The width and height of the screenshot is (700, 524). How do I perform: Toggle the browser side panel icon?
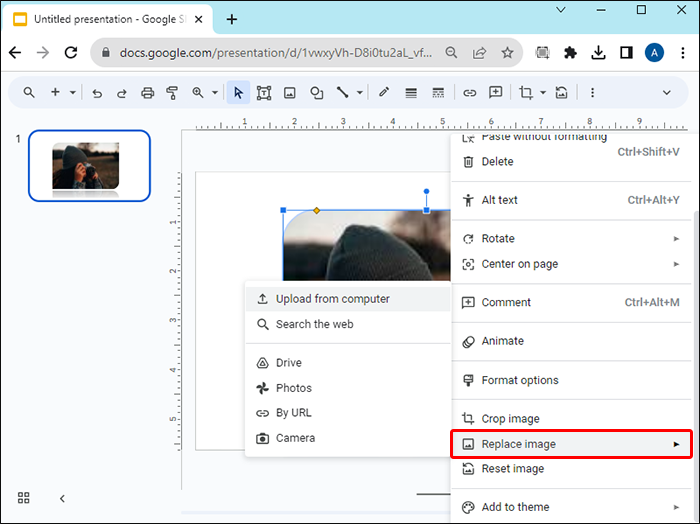pyautogui.click(x=626, y=53)
